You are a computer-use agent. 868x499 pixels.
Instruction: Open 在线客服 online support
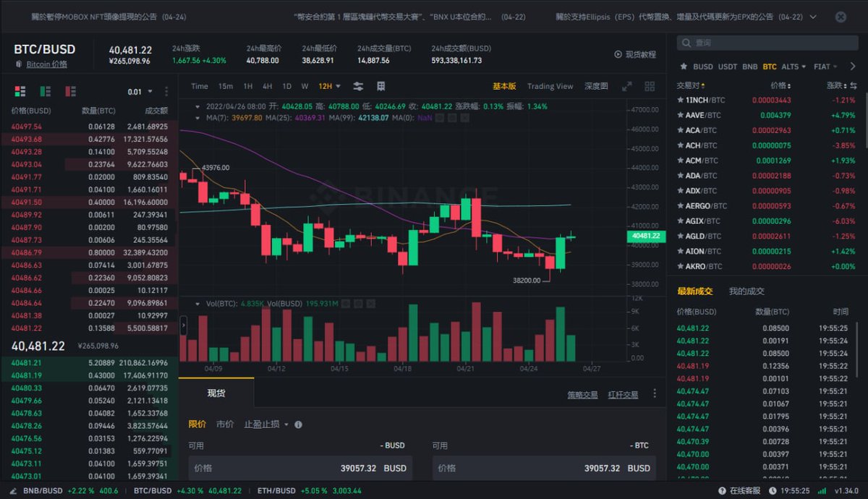pyautogui.click(x=739, y=490)
